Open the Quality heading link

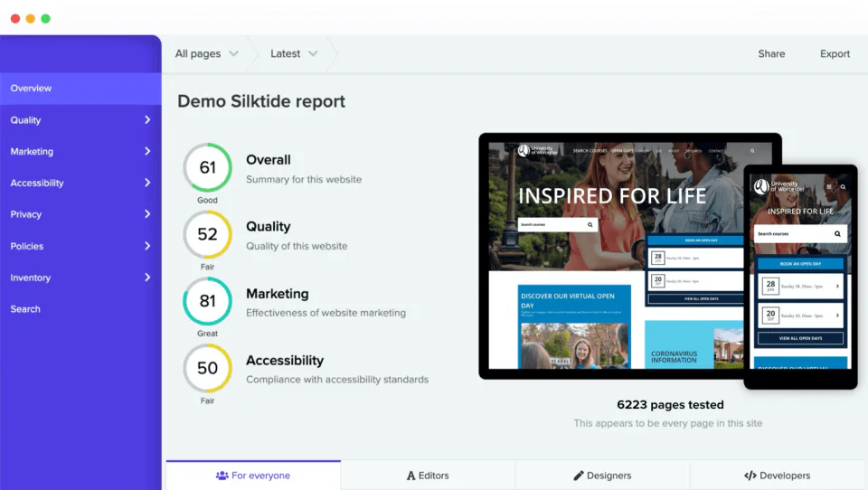click(269, 226)
